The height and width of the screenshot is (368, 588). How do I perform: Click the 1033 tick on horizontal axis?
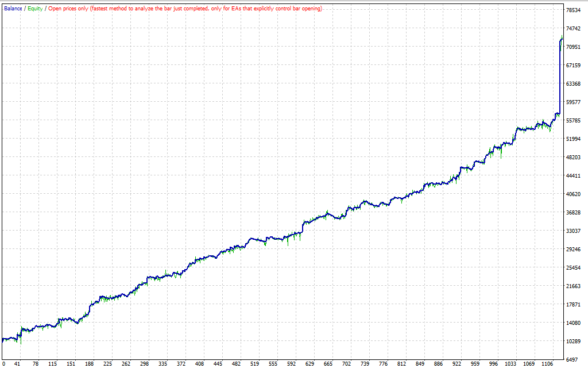(510, 364)
